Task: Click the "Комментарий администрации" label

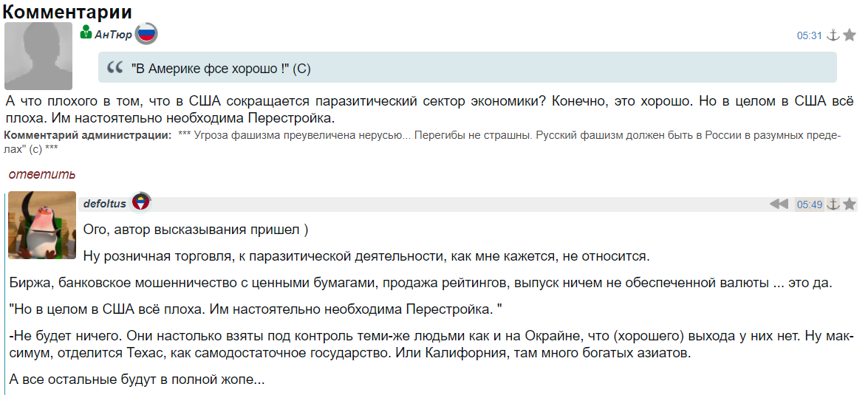Action: coord(87,134)
